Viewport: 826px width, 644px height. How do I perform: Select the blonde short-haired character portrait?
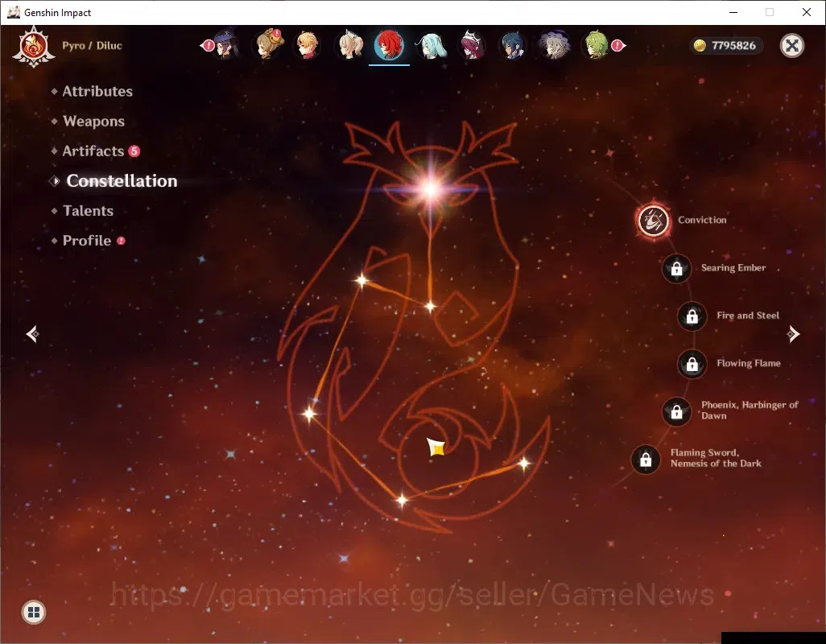pyautogui.click(x=307, y=45)
